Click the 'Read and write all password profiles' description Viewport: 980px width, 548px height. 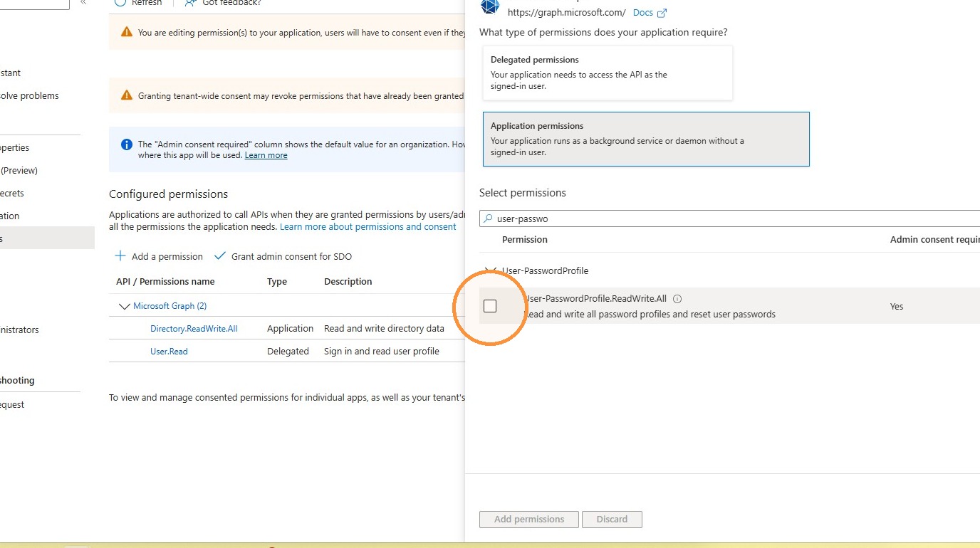pos(650,314)
